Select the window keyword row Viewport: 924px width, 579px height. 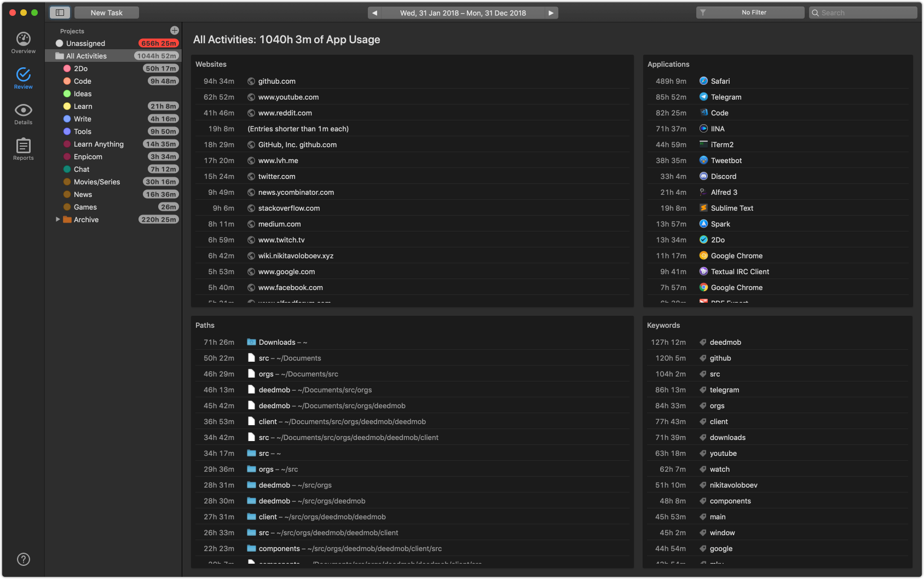(x=778, y=532)
